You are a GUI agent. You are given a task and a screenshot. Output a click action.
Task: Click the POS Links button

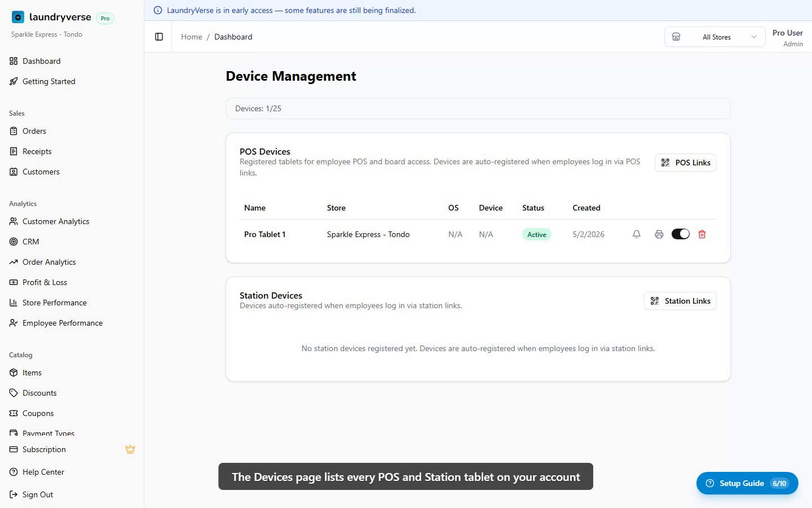pos(685,163)
